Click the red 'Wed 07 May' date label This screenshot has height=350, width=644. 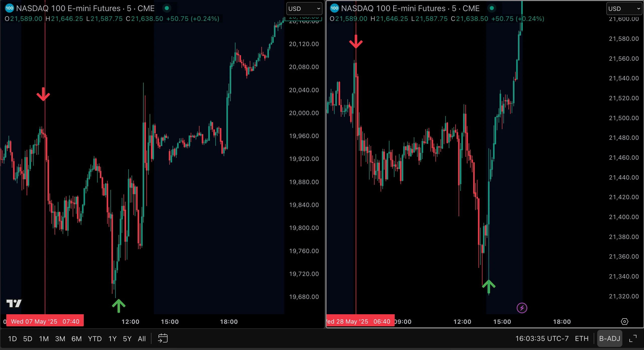(x=45, y=321)
